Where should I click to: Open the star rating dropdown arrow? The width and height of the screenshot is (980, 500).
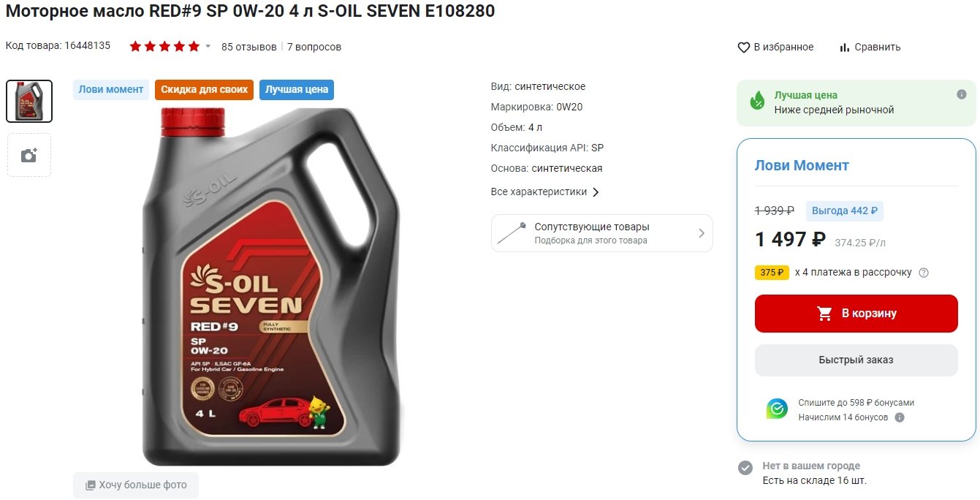coord(208,47)
